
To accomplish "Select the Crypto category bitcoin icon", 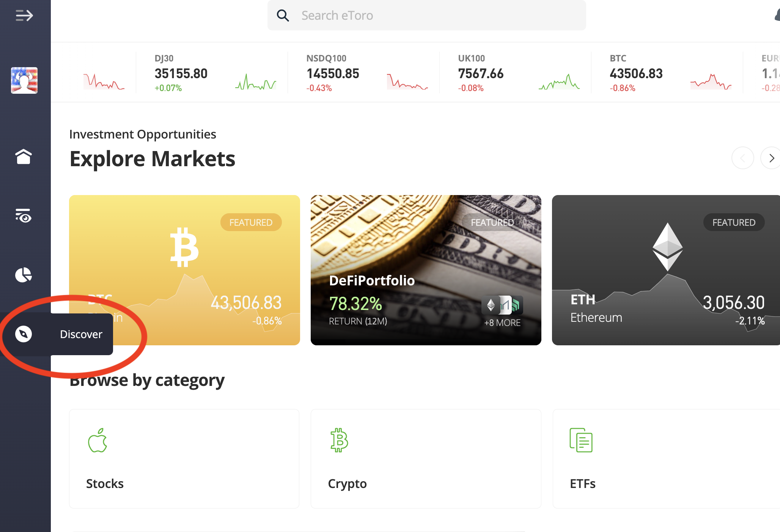I will 339,441.
